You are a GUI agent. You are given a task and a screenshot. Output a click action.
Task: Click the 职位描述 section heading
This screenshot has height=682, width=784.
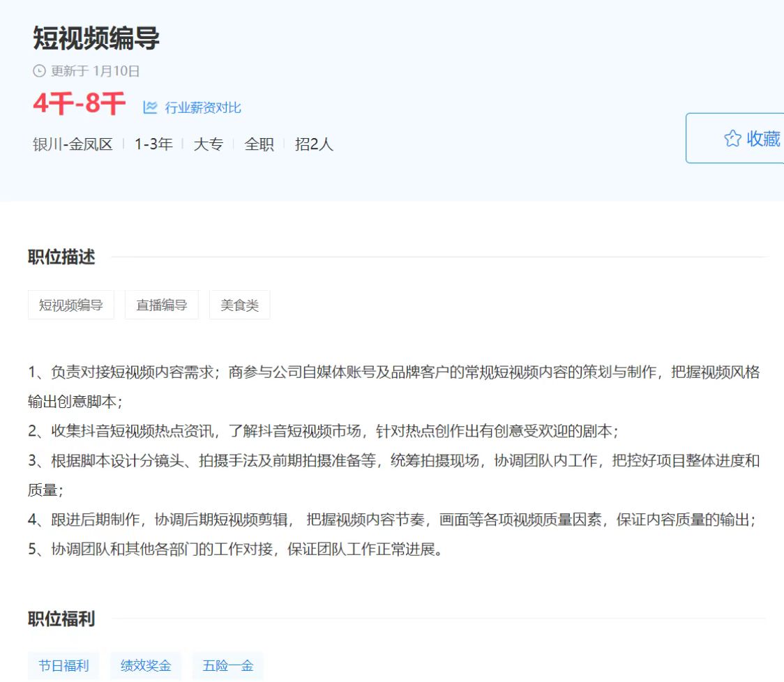coord(61,257)
